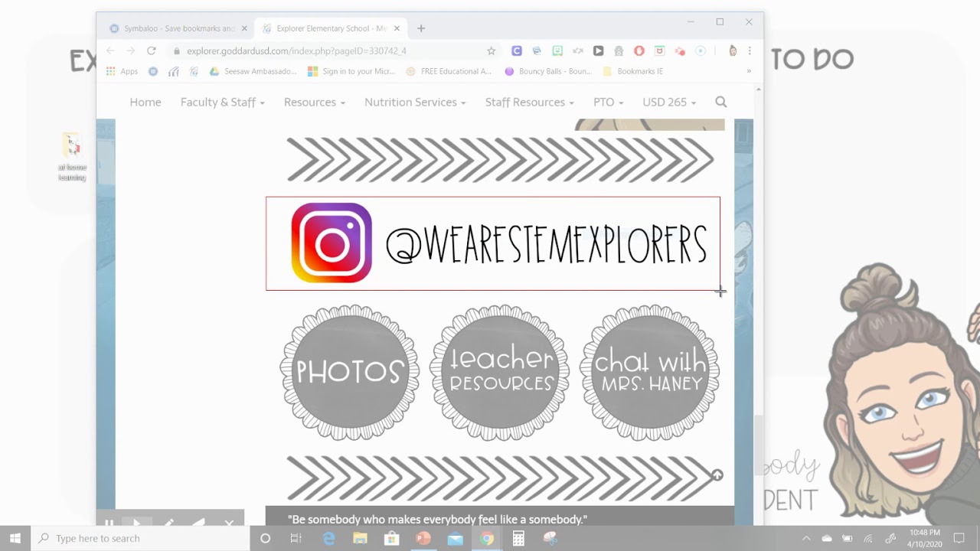Open a new browser tab

[x=421, y=28]
